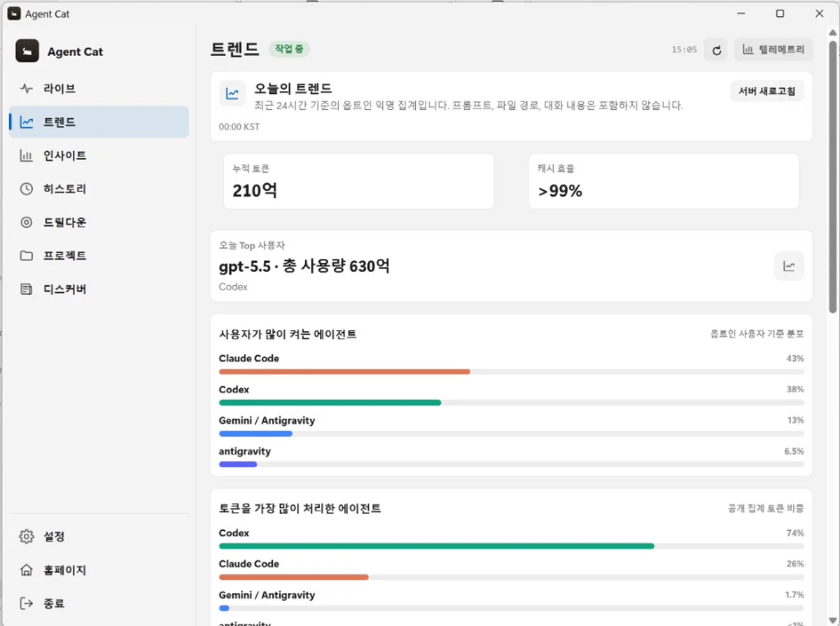840x626 pixels.
Task: Click the Claude Code 43% usage bar
Action: click(x=512, y=371)
